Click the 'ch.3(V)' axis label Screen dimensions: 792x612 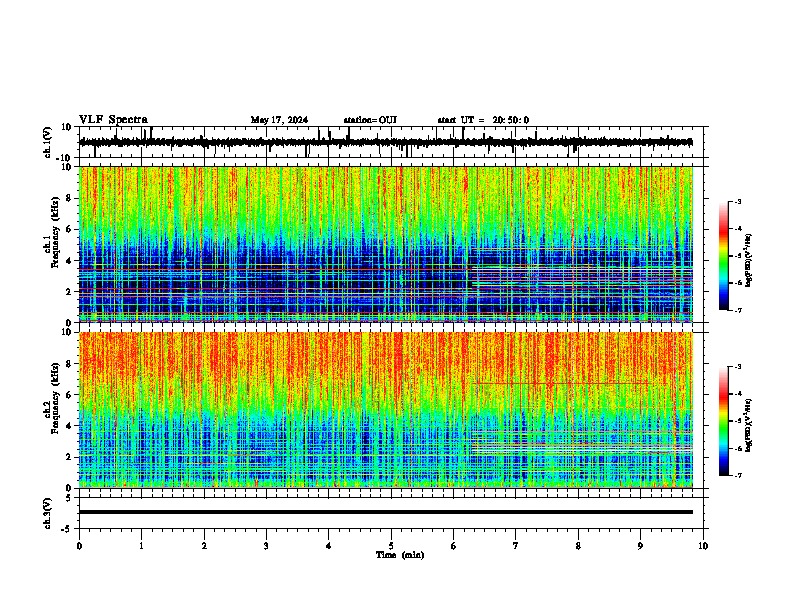pyautogui.click(x=48, y=513)
